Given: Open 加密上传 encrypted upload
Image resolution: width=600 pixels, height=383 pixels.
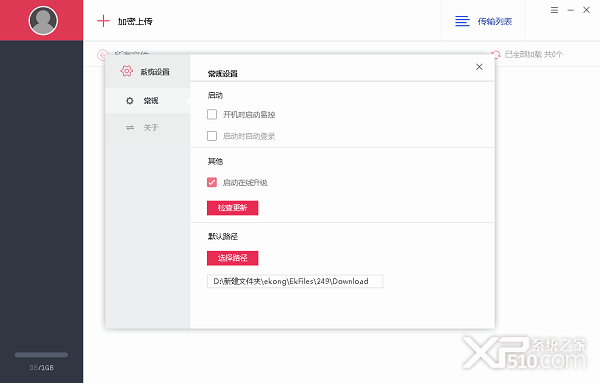Looking at the screenshot, I should point(135,21).
